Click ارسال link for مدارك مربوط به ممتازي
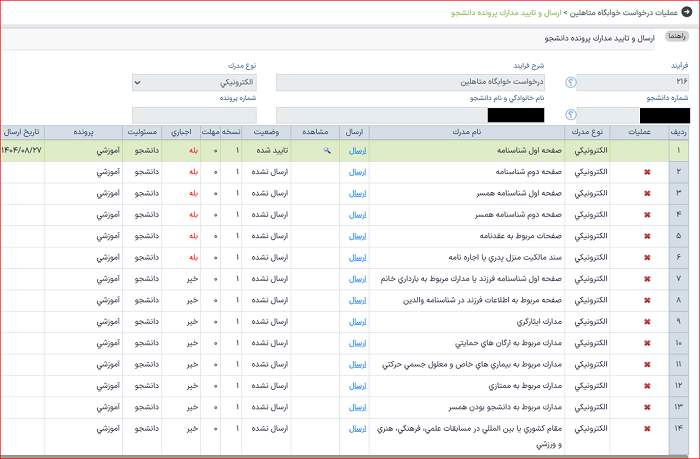 357,386
